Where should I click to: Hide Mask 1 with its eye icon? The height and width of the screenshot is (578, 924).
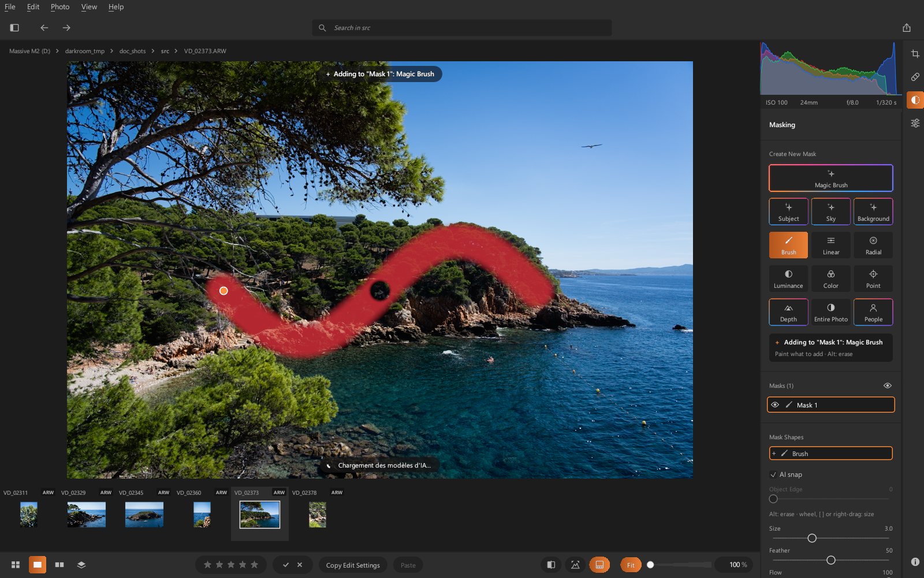pos(775,405)
